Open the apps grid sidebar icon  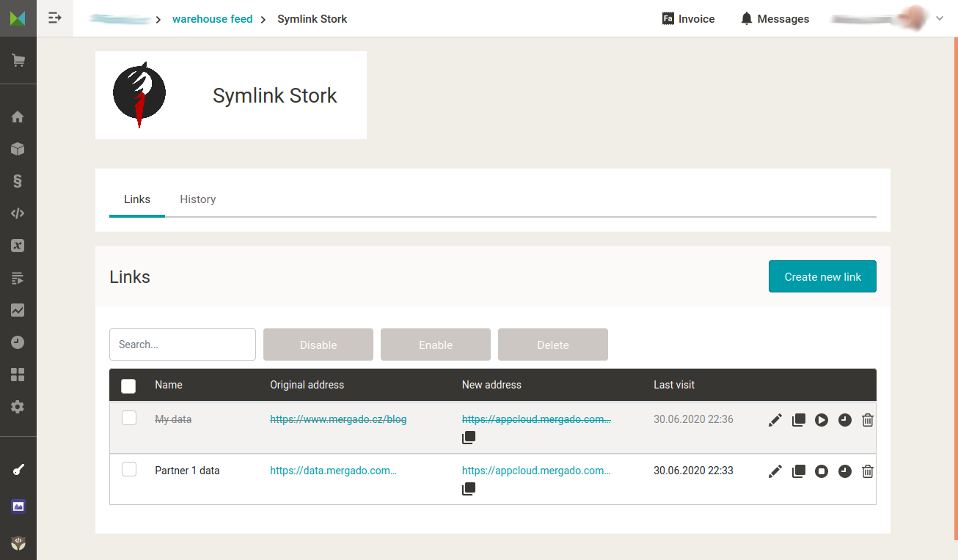(18, 375)
